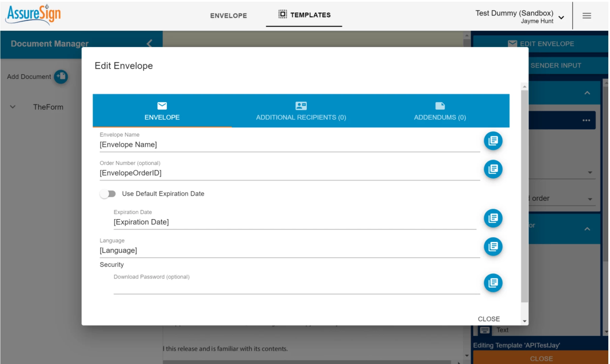Screen dimensions: 610x364
Task: Open the account dropdown for Test Dummy (Sandbox)
Action: tap(561, 18)
